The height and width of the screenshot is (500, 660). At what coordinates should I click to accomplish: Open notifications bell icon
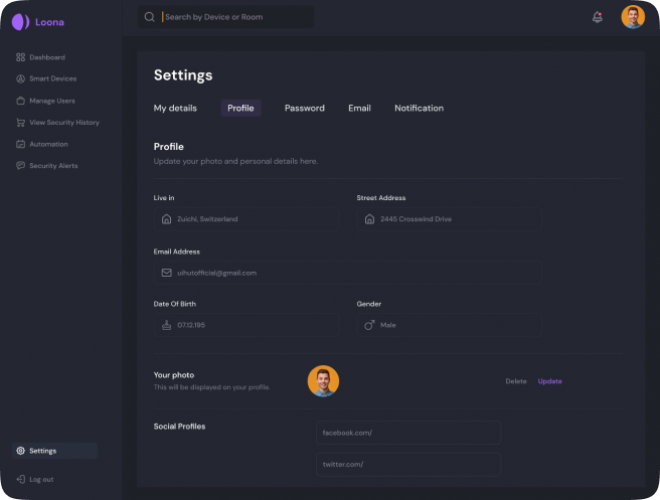[597, 17]
